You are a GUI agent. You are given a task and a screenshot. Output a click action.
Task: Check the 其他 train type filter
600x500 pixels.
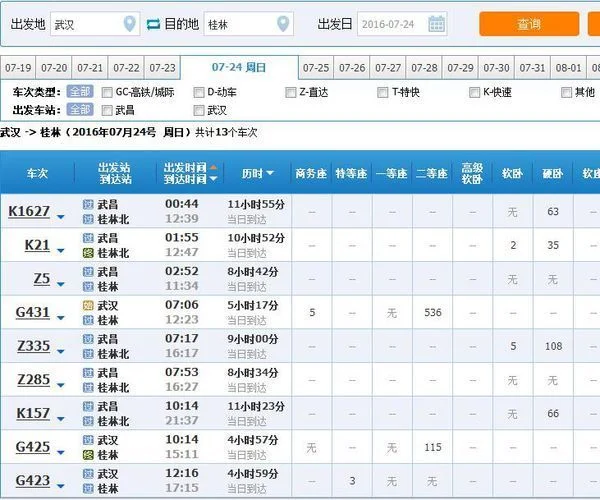(566, 92)
